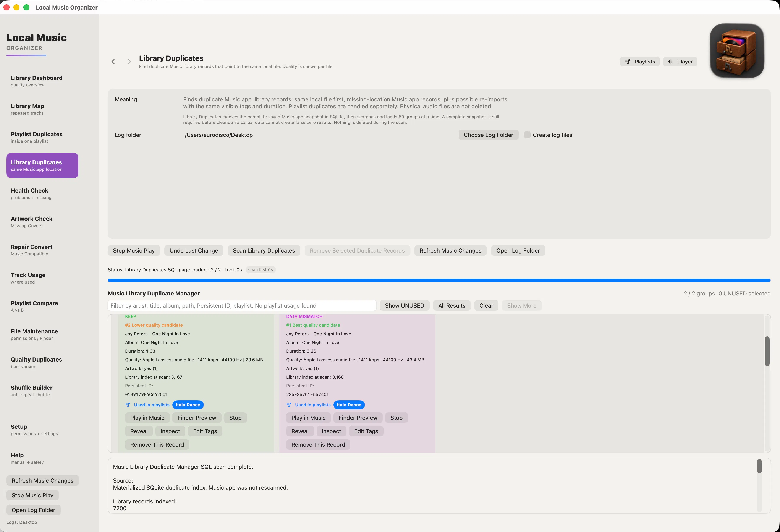This screenshot has width=780, height=532.
Task: Click Persistent ID 235F367C1E5574C1 text
Action: point(307,394)
